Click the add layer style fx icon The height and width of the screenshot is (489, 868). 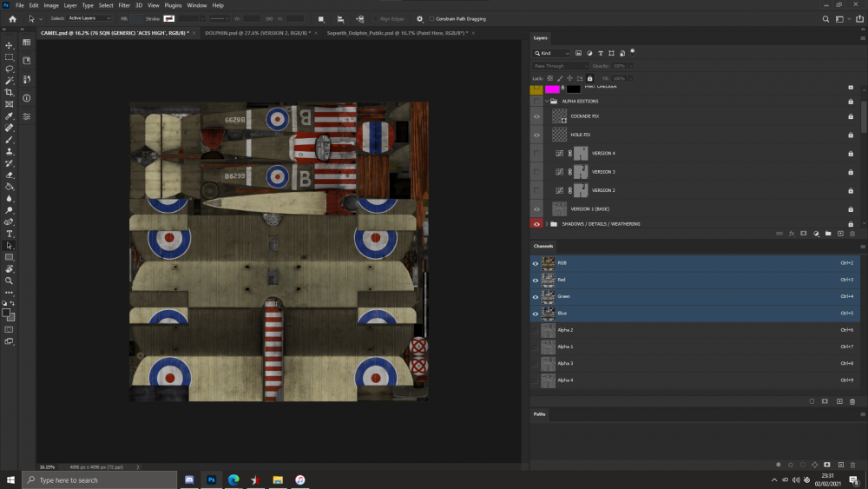(792, 234)
